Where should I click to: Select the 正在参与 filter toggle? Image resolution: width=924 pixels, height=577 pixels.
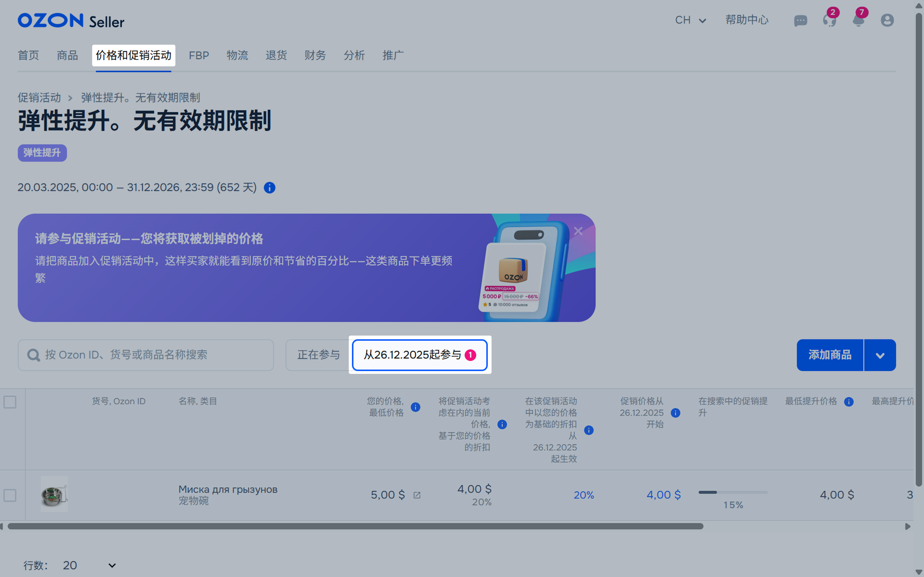point(318,355)
